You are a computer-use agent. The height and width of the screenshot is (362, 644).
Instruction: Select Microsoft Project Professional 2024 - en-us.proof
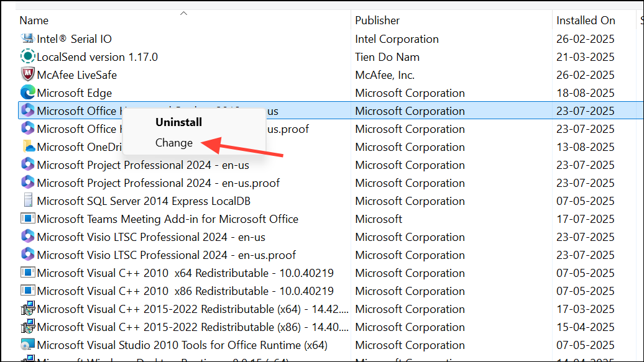click(x=158, y=183)
